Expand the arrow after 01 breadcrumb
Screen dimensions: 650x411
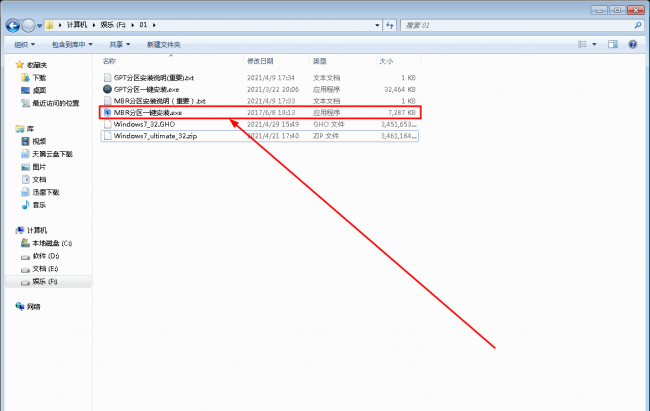click(x=154, y=25)
